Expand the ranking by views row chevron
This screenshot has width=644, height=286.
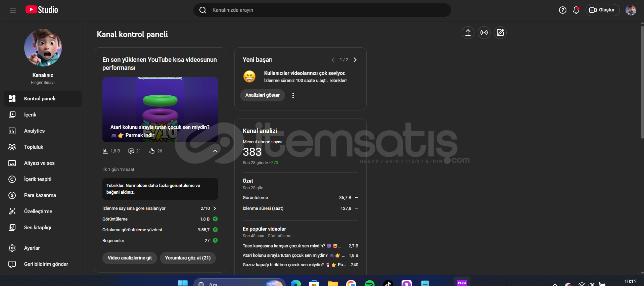click(215, 208)
